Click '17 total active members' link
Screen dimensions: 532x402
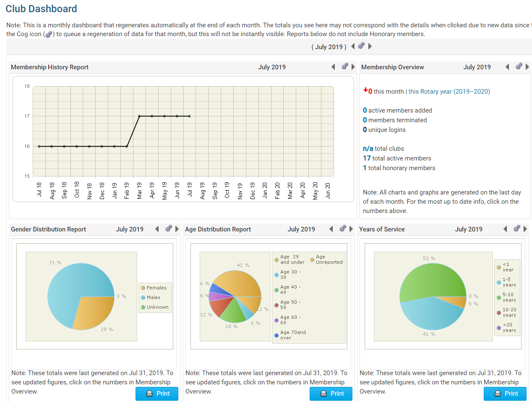(x=367, y=158)
